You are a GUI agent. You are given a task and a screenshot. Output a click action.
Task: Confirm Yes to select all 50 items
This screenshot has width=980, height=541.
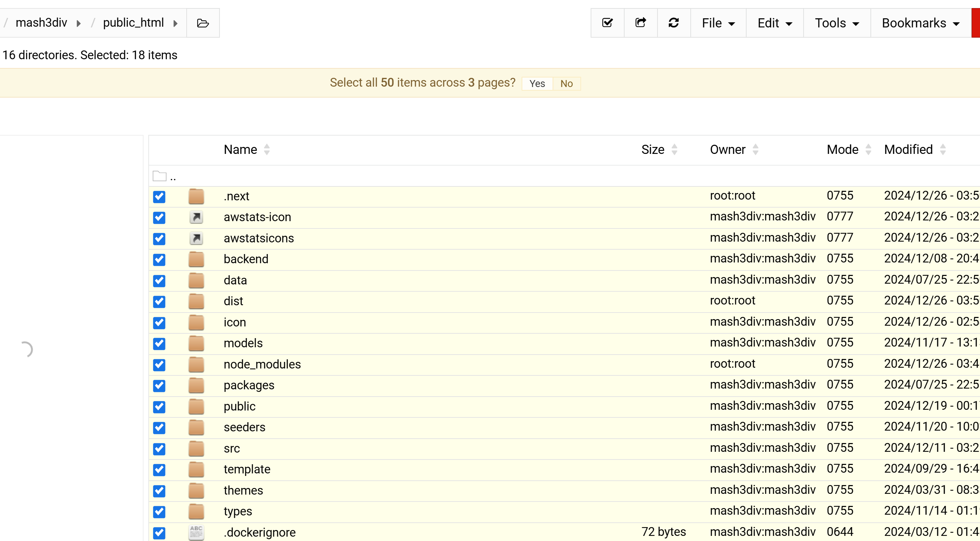[537, 83]
